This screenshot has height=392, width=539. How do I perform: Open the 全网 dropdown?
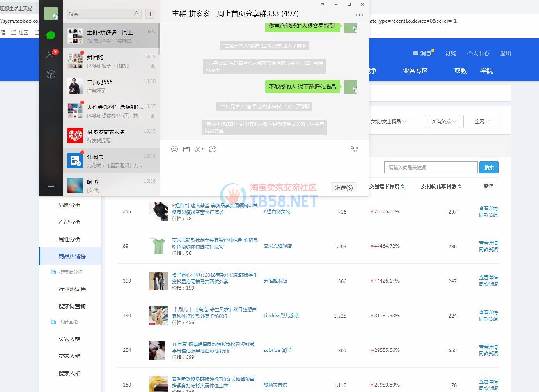tap(483, 122)
